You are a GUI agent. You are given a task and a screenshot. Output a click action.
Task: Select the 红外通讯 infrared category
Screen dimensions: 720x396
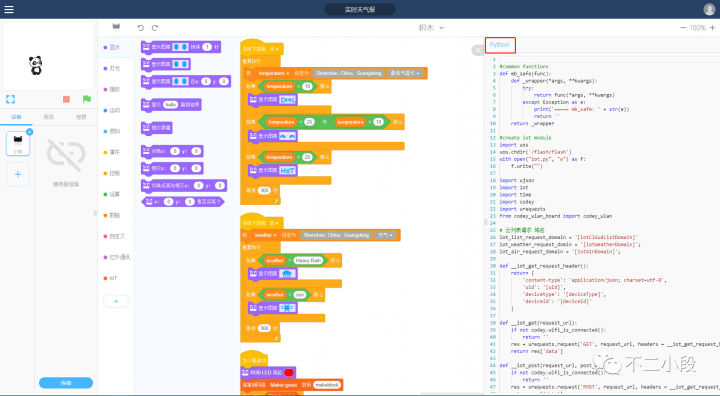coord(117,257)
